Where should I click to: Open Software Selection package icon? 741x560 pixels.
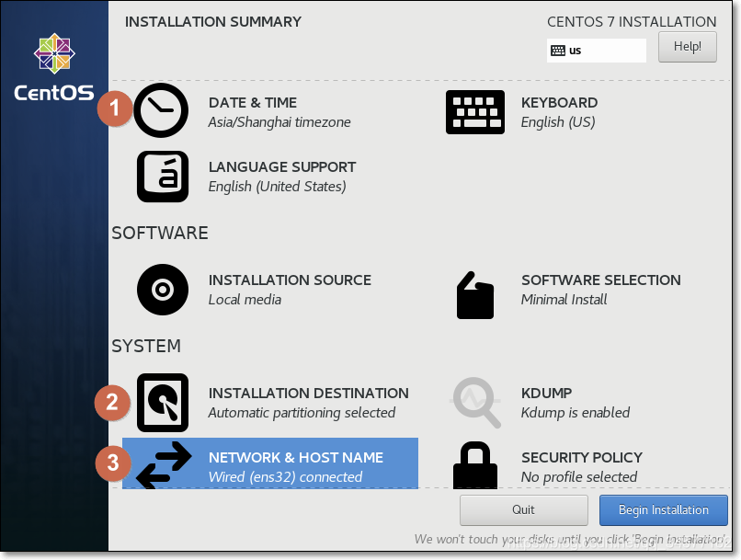[x=475, y=295]
